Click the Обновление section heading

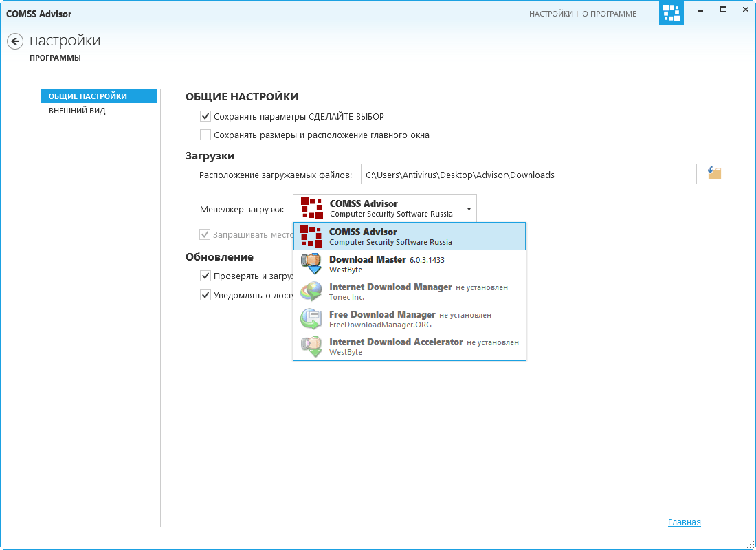tap(219, 256)
